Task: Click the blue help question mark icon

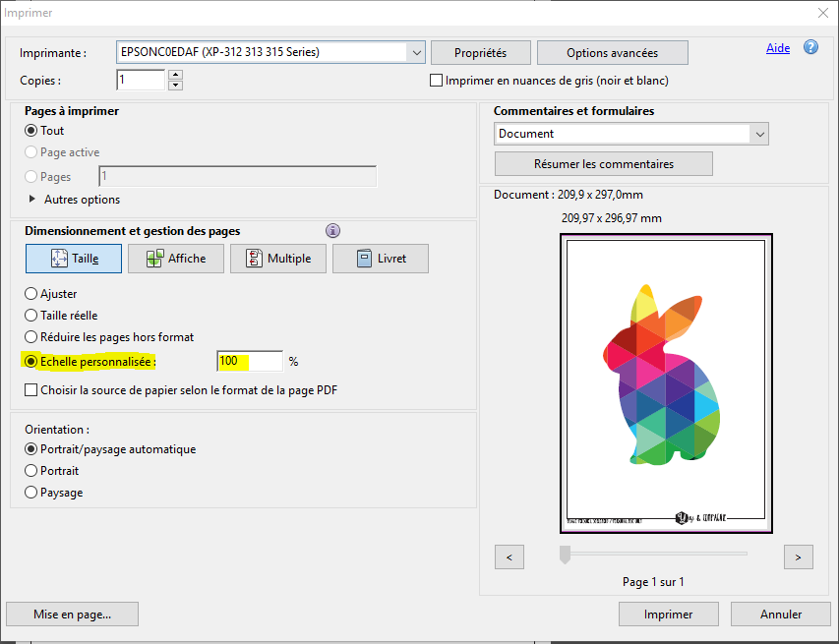Action: coord(810,47)
